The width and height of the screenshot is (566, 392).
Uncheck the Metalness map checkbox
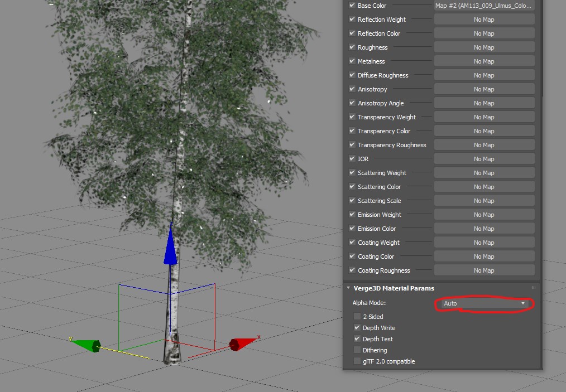pyautogui.click(x=352, y=61)
